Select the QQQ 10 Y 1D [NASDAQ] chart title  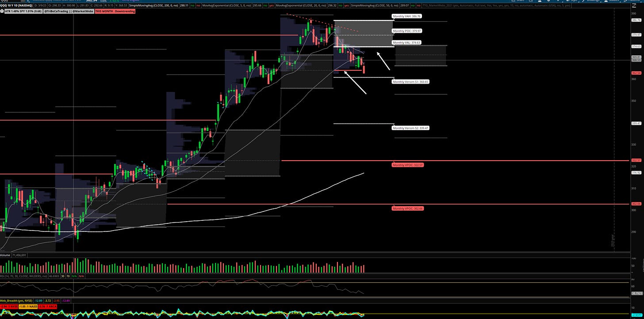[x=16, y=5]
